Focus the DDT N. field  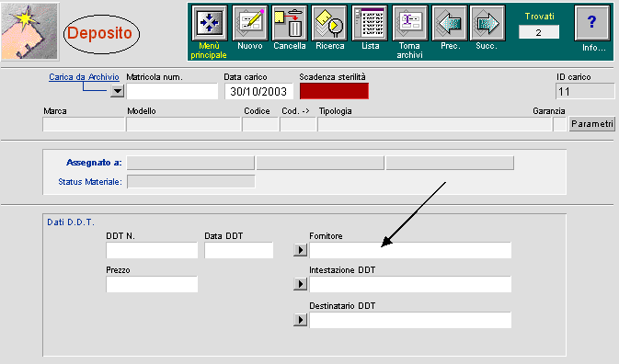point(152,250)
